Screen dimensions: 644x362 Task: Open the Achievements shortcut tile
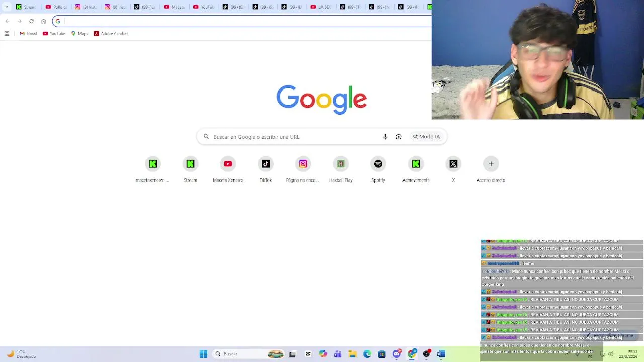pyautogui.click(x=416, y=169)
